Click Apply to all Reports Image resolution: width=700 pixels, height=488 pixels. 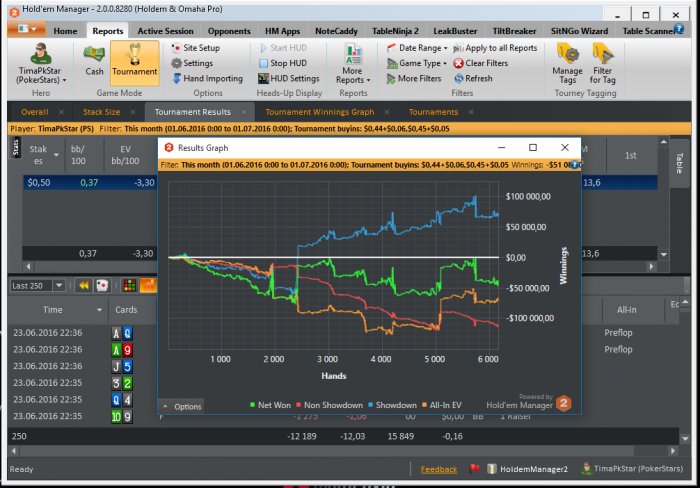point(495,48)
